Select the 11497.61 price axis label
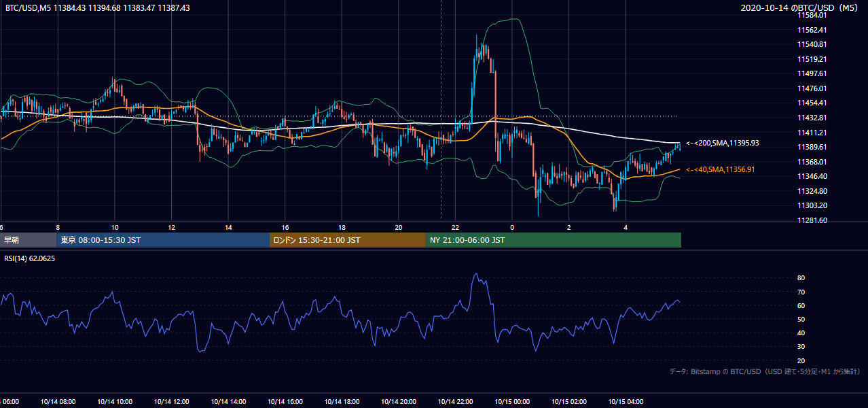 (812, 73)
